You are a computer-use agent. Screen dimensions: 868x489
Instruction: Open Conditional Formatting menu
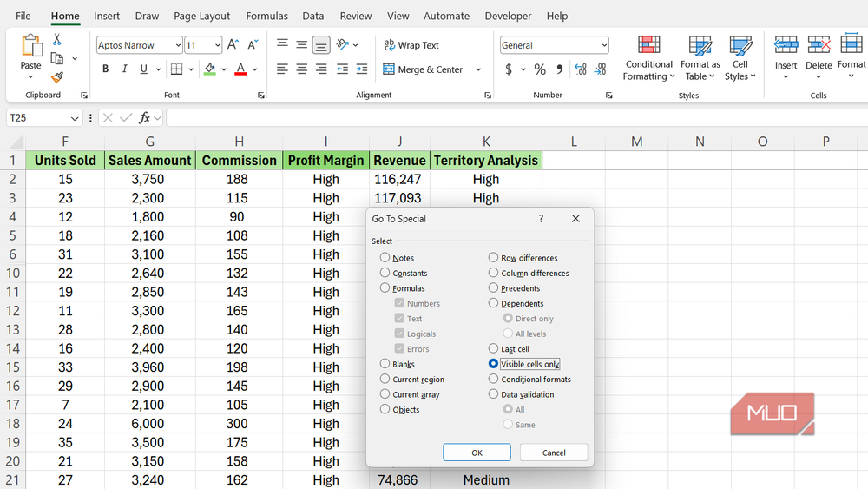(x=648, y=57)
